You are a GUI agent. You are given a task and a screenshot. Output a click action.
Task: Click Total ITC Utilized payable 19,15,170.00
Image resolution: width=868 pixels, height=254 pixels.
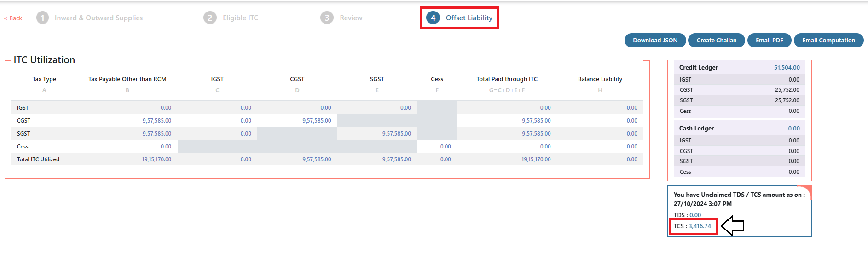pyautogui.click(x=156, y=159)
